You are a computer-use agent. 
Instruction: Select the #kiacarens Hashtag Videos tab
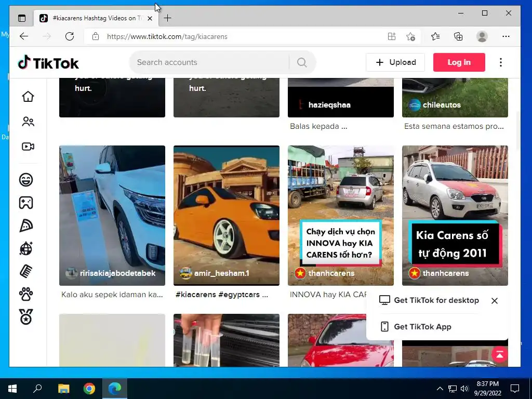[x=96, y=18]
